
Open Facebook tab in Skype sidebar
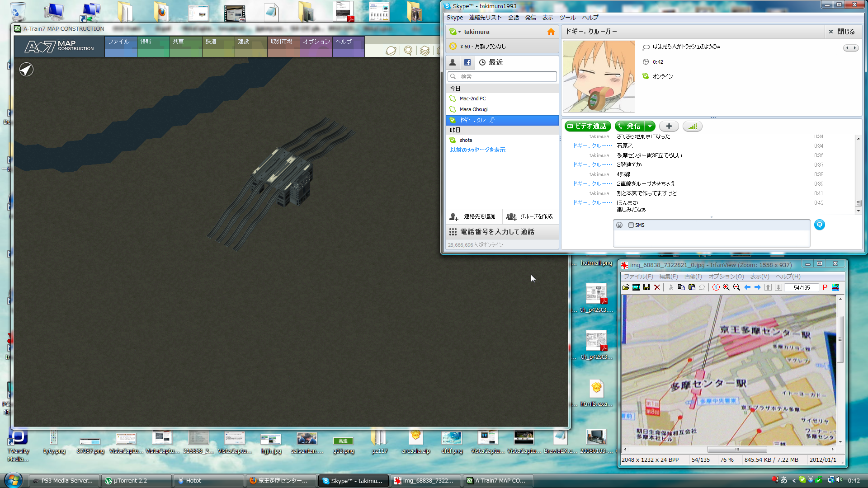click(467, 62)
